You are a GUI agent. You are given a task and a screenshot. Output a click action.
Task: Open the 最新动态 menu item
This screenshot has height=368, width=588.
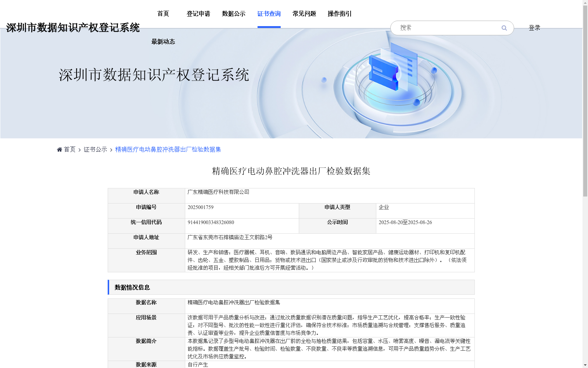[163, 42]
